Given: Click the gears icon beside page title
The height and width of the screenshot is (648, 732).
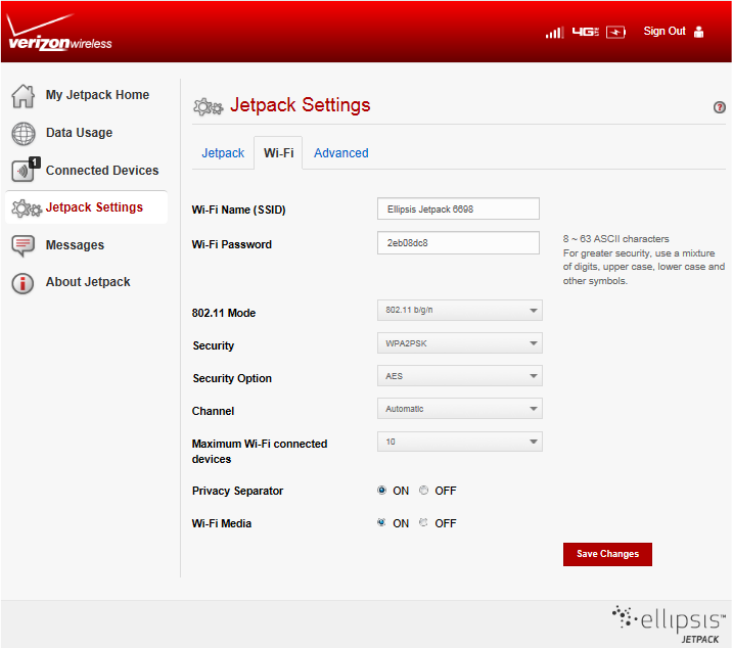Looking at the screenshot, I should pyautogui.click(x=208, y=107).
